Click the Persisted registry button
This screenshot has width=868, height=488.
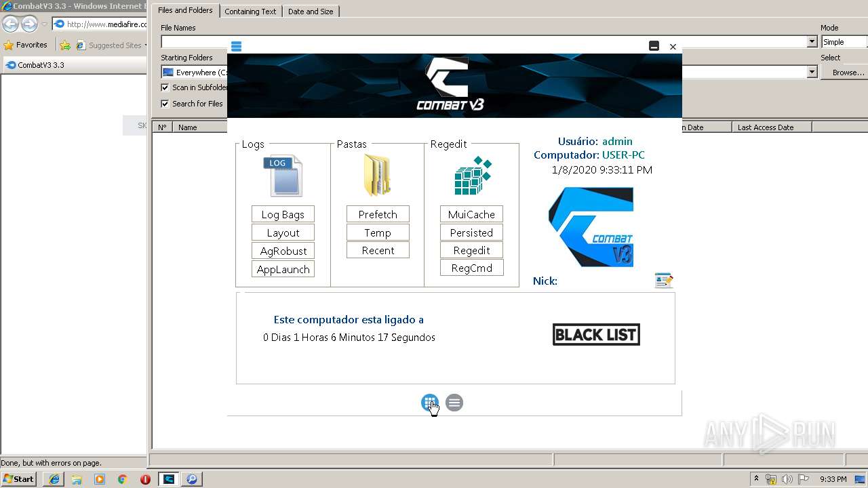pyautogui.click(x=471, y=232)
